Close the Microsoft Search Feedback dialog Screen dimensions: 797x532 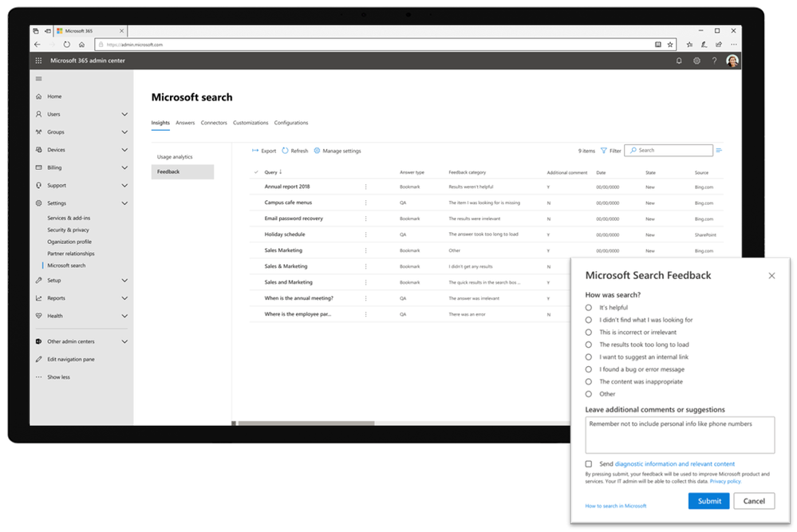coord(771,275)
